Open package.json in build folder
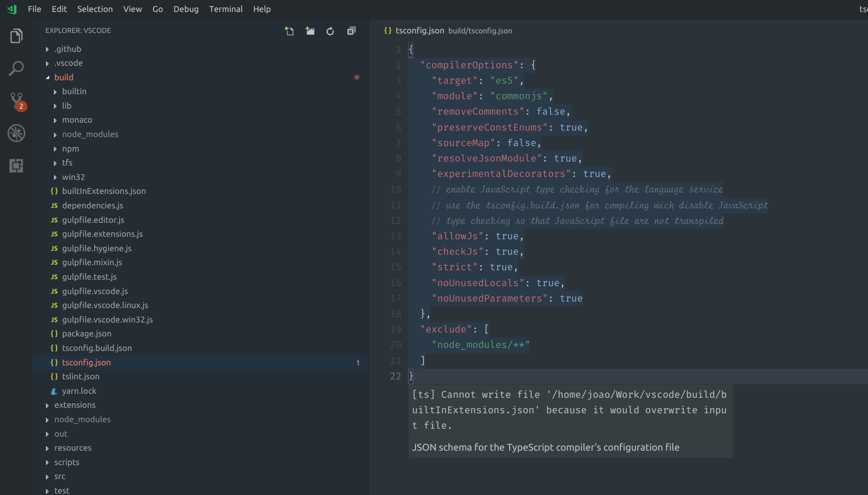This screenshot has height=495, width=868. click(200, 333)
